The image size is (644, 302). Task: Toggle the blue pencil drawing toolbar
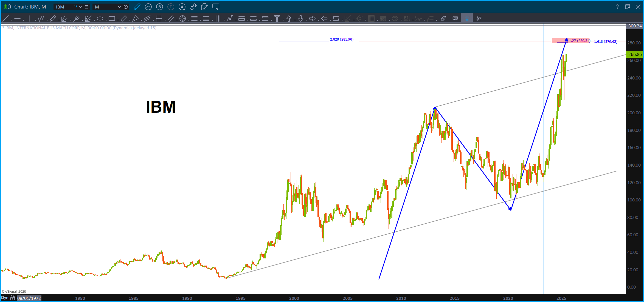(x=137, y=7)
